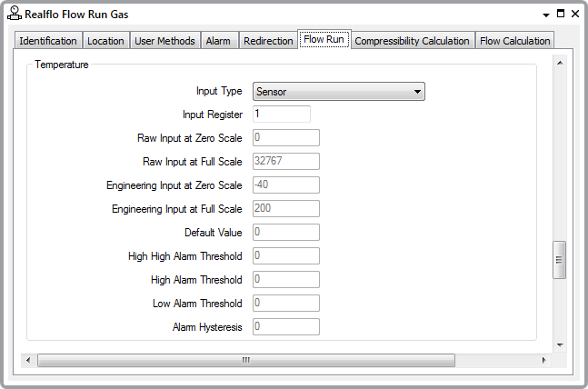The width and height of the screenshot is (588, 389).
Task: Click the Engineering Input at Full Scale field
Action: [286, 208]
